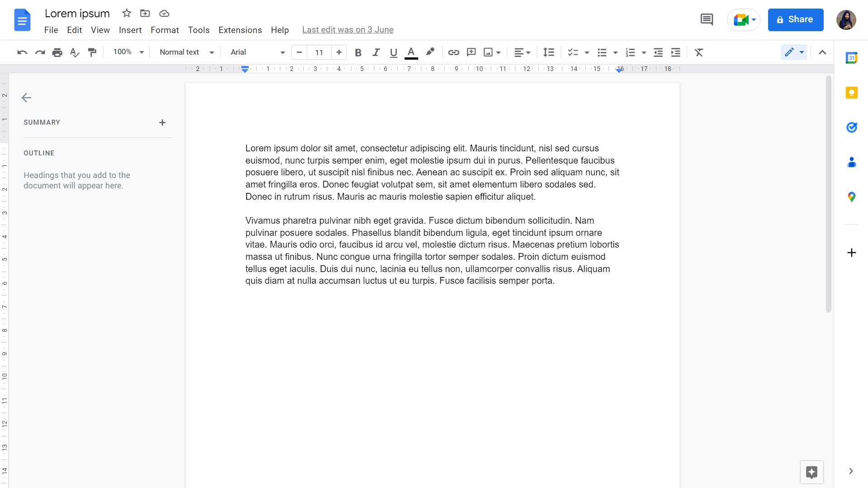Expand the font size selector

pos(319,52)
